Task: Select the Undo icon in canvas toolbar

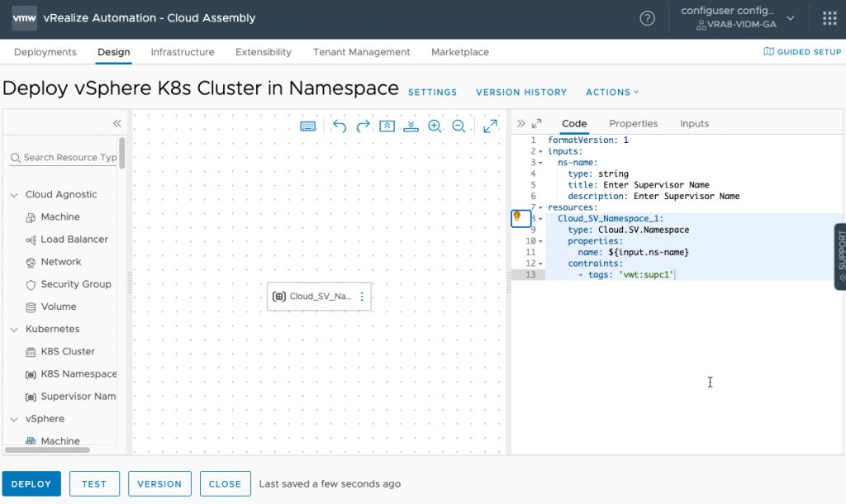Action: [340, 126]
